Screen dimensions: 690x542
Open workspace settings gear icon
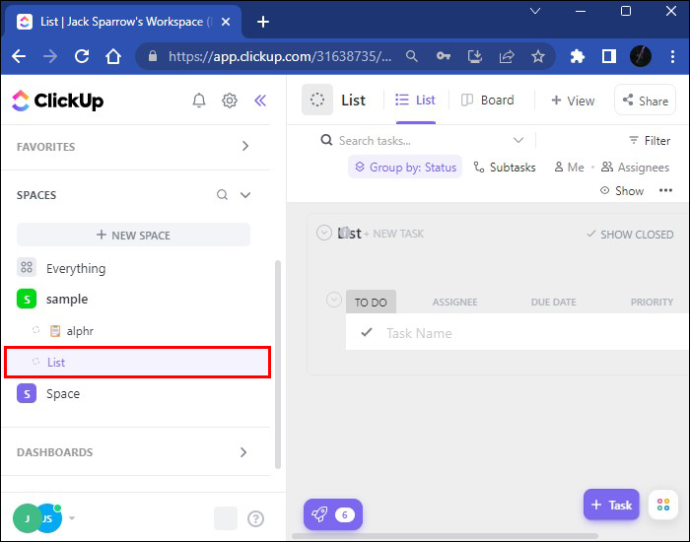229,100
